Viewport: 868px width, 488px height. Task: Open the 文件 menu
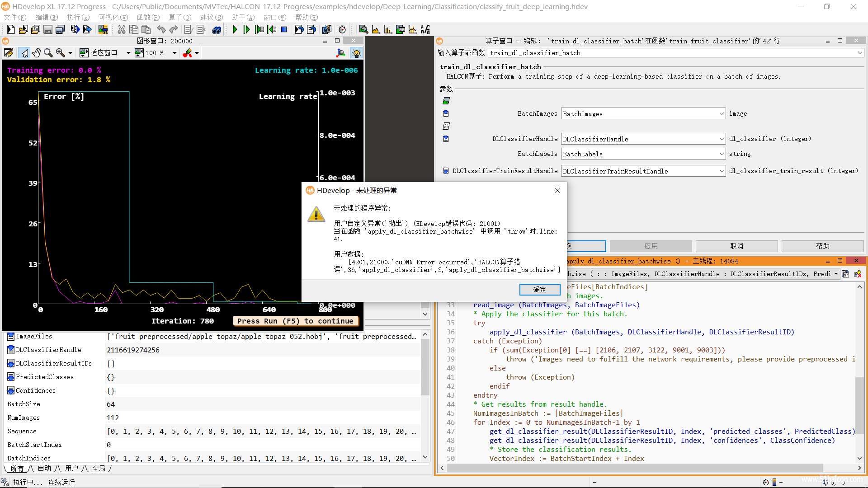[15, 17]
